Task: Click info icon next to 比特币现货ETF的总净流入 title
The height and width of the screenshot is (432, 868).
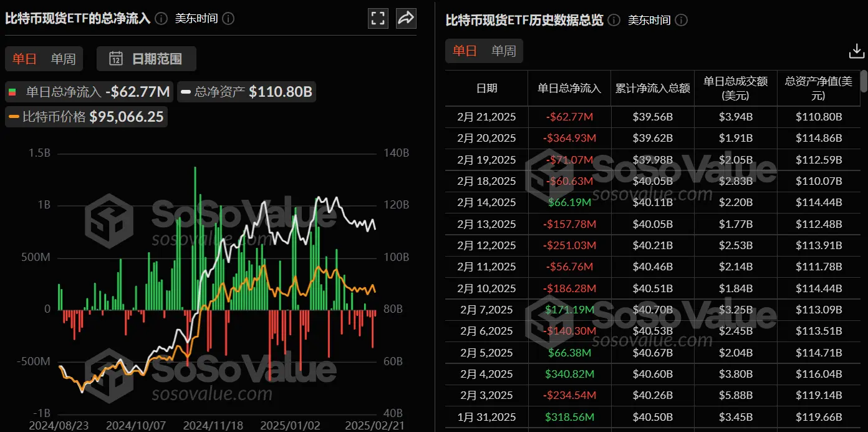Action: pos(161,19)
